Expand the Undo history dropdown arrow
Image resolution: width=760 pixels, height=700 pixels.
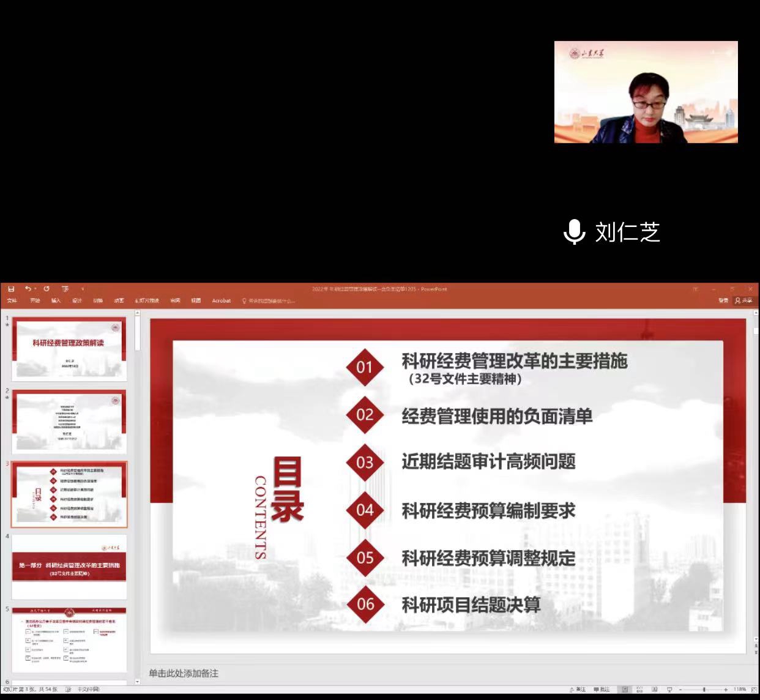click(35, 289)
